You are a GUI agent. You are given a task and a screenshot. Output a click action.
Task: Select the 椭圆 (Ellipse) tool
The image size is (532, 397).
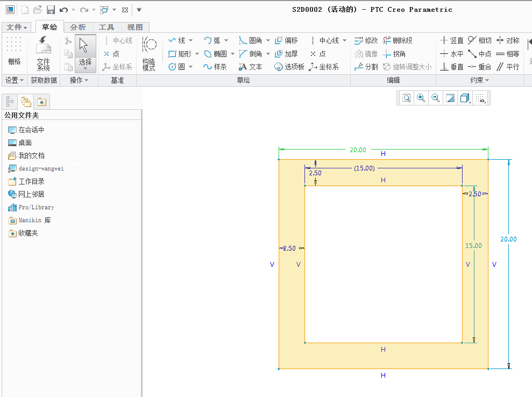(x=215, y=54)
